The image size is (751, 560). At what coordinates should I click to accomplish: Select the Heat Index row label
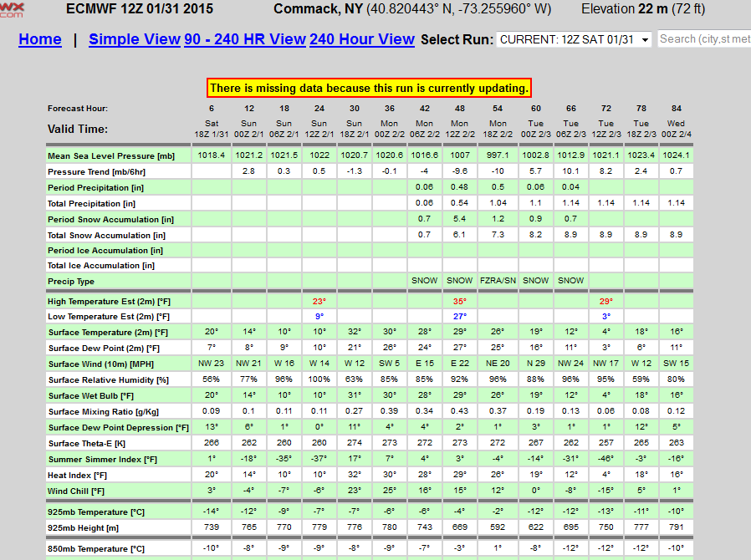[x=77, y=476]
